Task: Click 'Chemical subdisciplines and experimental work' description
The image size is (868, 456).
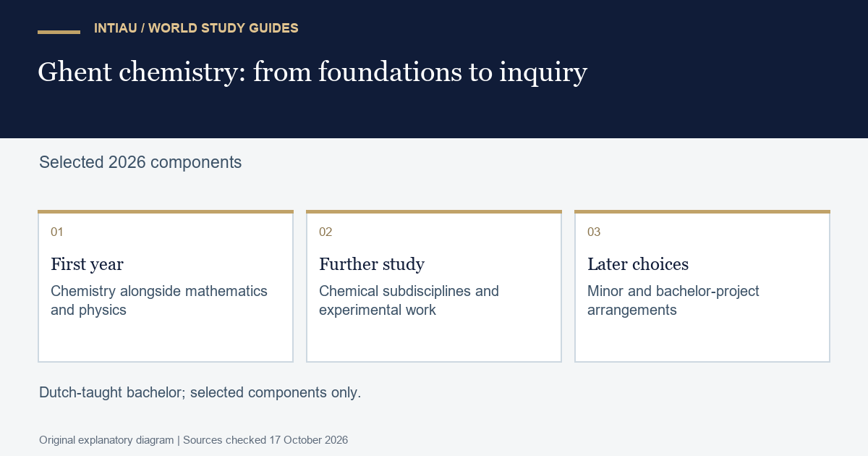Action: click(409, 300)
